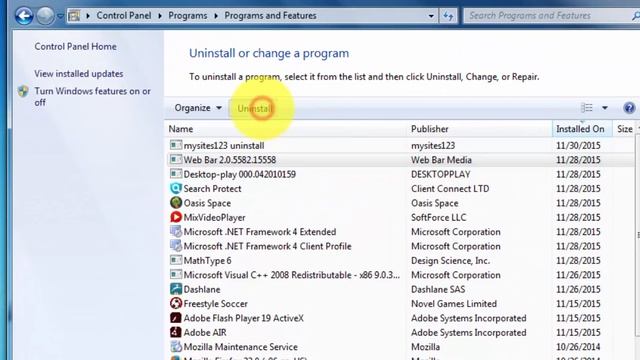Click the Web Bar Media publisher cell
640x360 pixels.
tap(441, 160)
